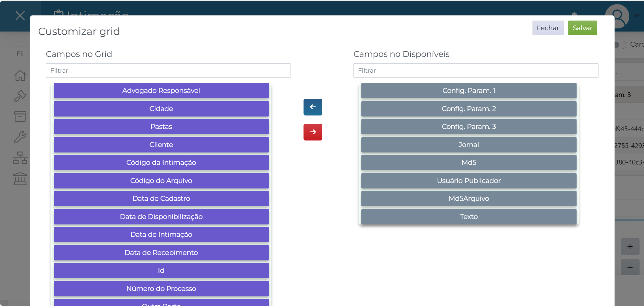
Task: Select the Texto field
Action: (x=469, y=217)
